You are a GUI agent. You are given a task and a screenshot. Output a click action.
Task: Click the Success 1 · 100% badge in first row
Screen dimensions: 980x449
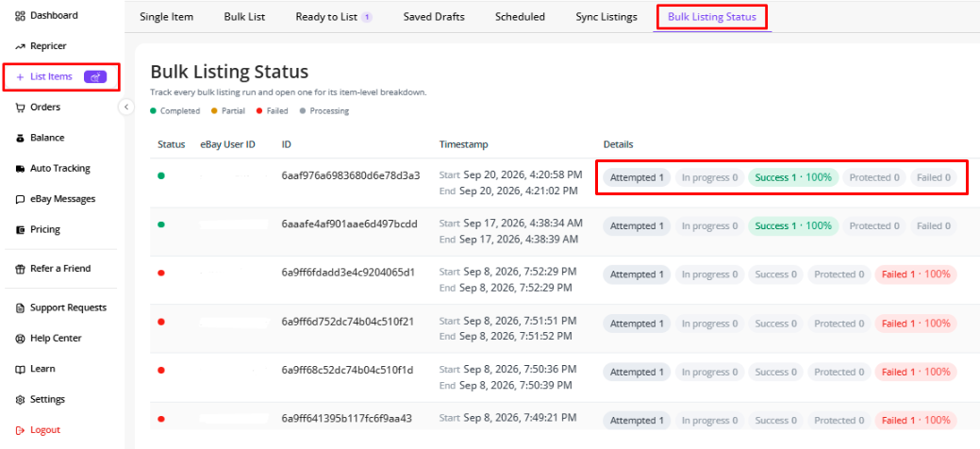coord(793,177)
